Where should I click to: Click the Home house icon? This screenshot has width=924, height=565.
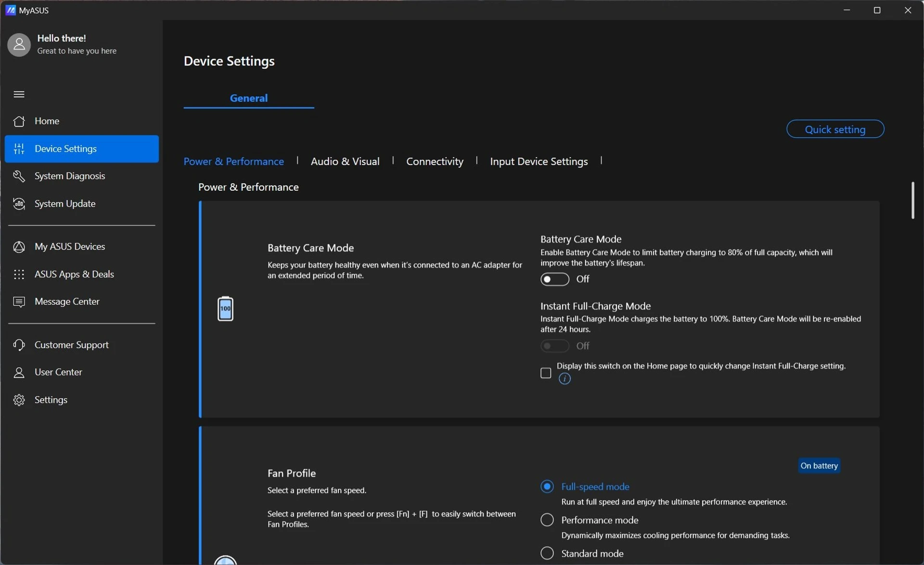19,121
